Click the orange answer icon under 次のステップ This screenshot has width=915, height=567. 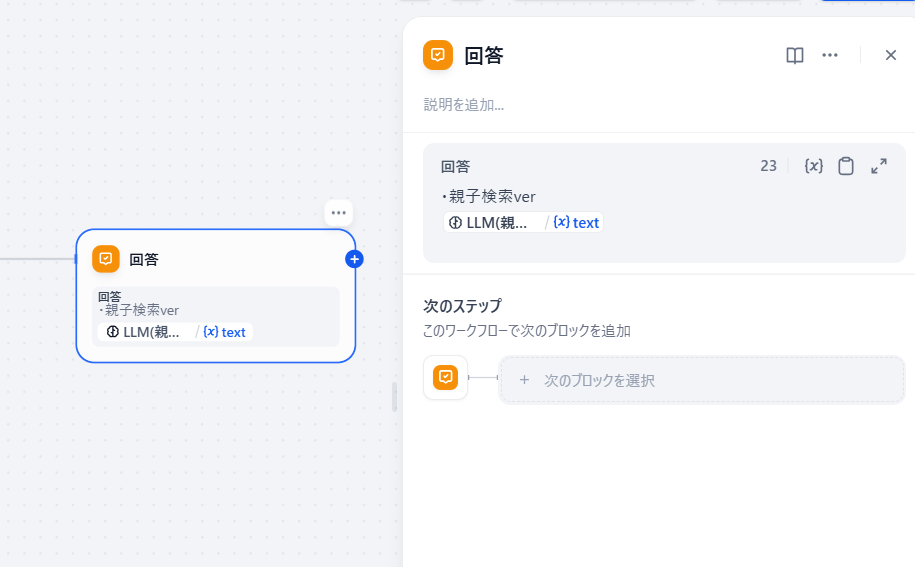(445, 377)
